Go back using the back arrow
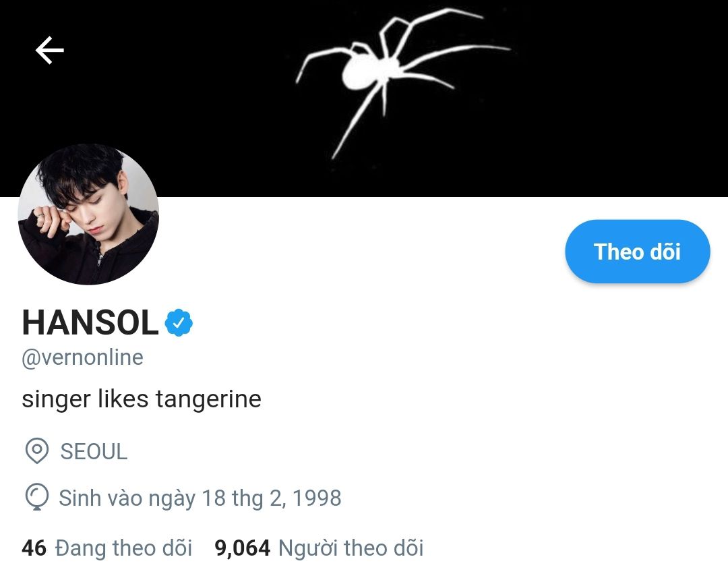This screenshot has width=728, height=582. coord(49,51)
